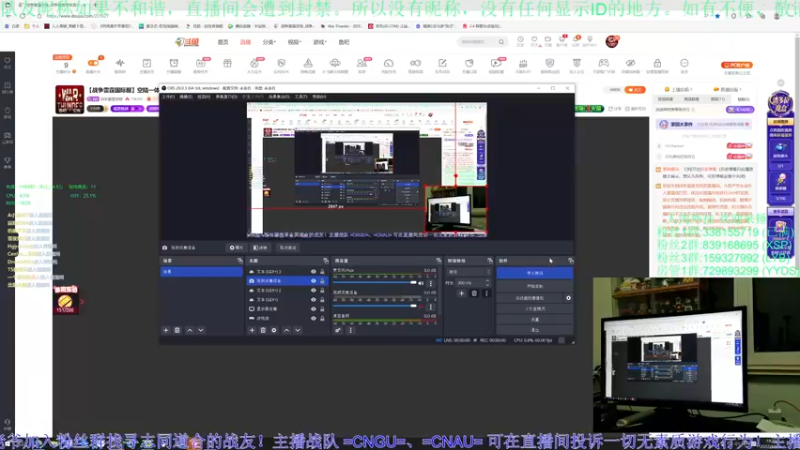
Task: Click the gift box icon in Douyu toolbar
Action: click(228, 63)
